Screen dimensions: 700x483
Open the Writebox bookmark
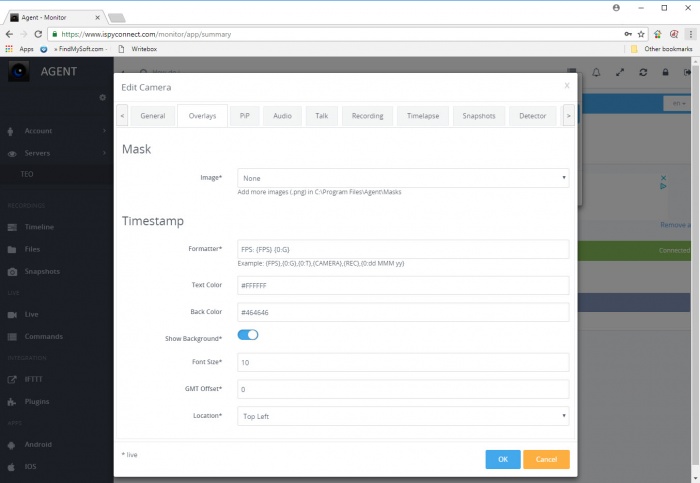138,49
